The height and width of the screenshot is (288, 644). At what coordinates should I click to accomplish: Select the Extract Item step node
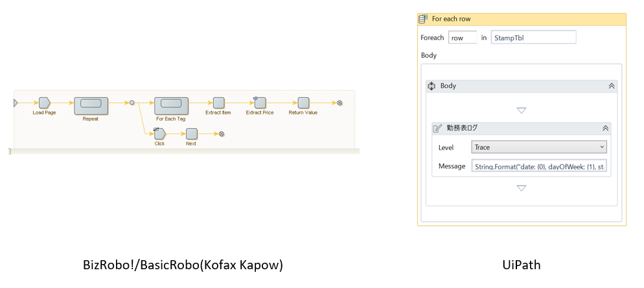pyautogui.click(x=218, y=103)
